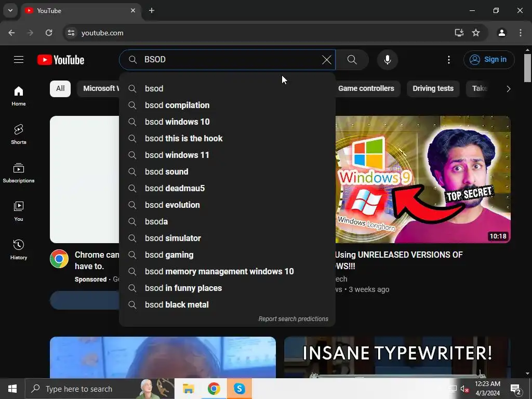Pick 'bsod in funny places' suggestion
532x399 pixels.
coord(228,288)
